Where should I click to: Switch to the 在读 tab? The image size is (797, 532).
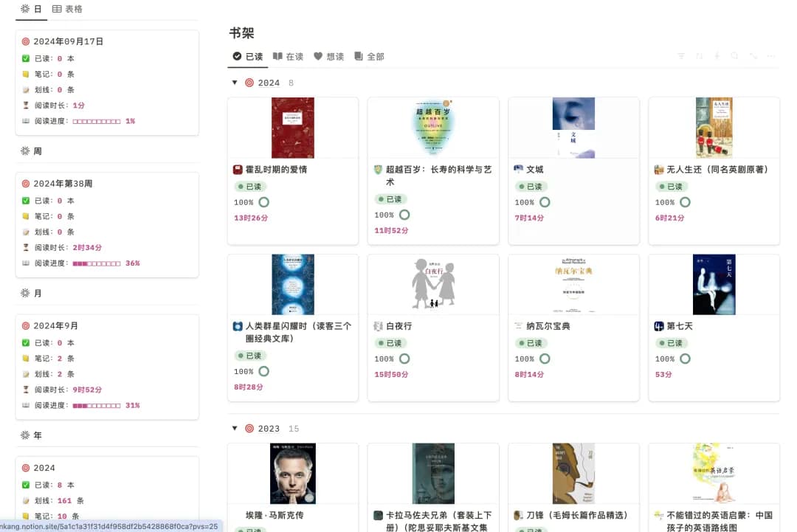tap(288, 57)
